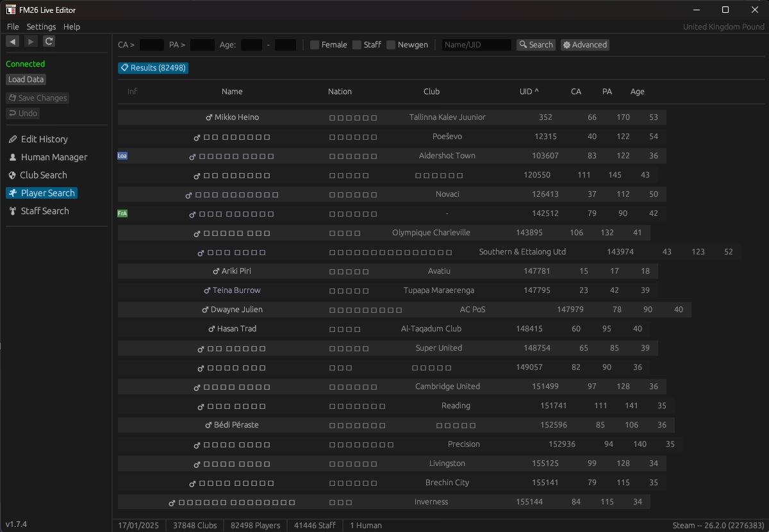Go to Club Search
The height and width of the screenshot is (532, 769).
[x=43, y=175]
